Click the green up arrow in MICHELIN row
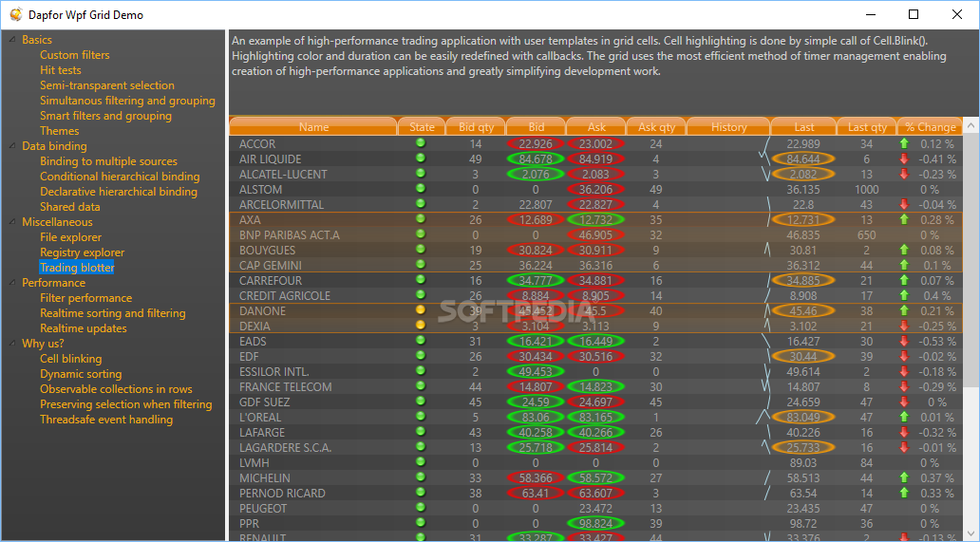The height and width of the screenshot is (542, 980). (904, 477)
